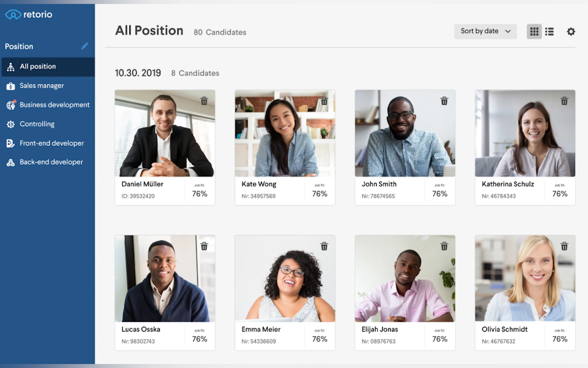The width and height of the screenshot is (588, 368).
Task: Select All position in the sidebar
Action: pos(38,67)
